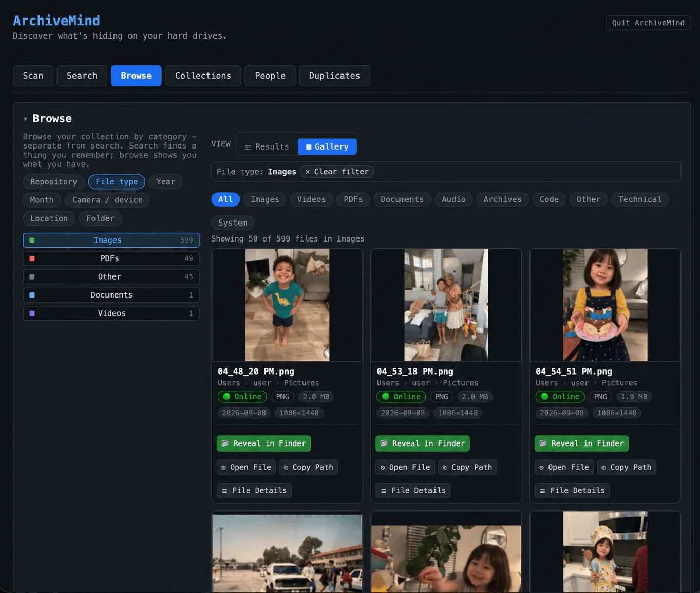Filter gallery by Technical chip
700x593 pixels.
pos(640,199)
